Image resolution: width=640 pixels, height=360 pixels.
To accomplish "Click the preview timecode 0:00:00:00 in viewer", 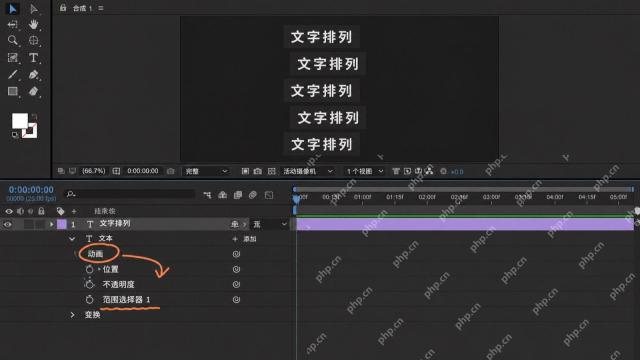I will coord(142,171).
